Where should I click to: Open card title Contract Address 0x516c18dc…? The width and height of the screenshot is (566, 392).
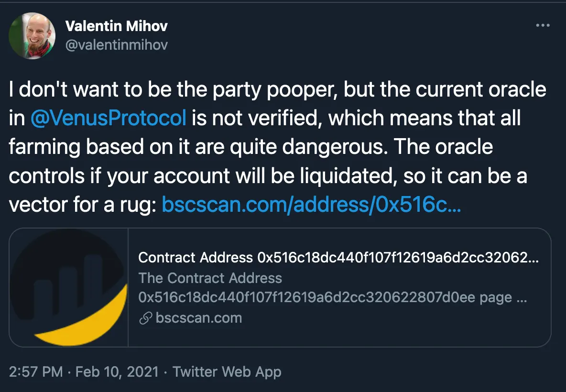[x=338, y=258]
